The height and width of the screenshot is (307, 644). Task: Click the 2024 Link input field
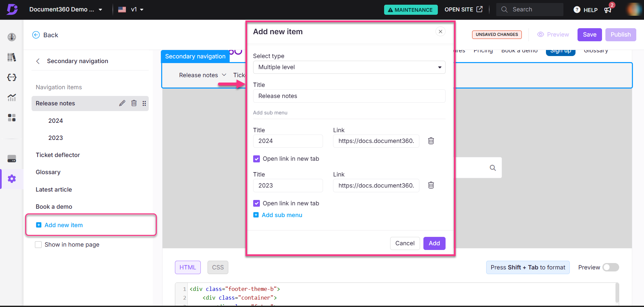(x=376, y=141)
